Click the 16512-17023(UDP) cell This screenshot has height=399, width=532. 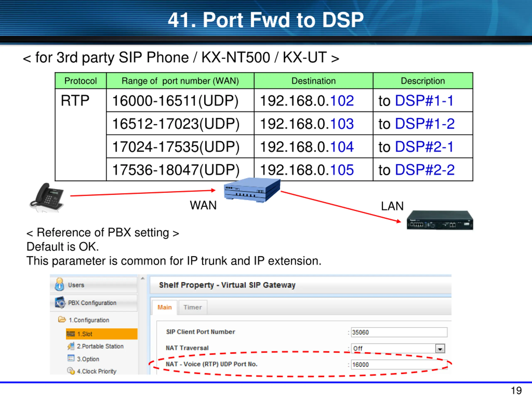tap(180, 123)
